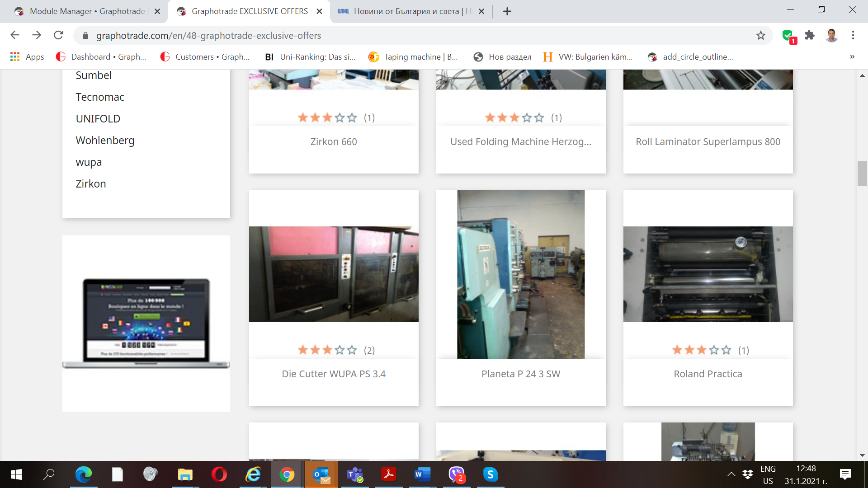Open Skype from taskbar
868x488 pixels.
491,474
